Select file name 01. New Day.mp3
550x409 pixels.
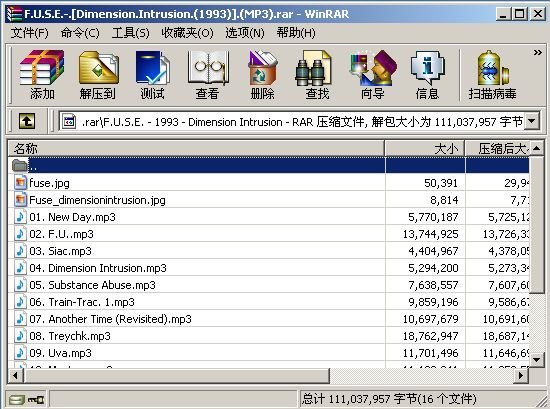point(72,217)
